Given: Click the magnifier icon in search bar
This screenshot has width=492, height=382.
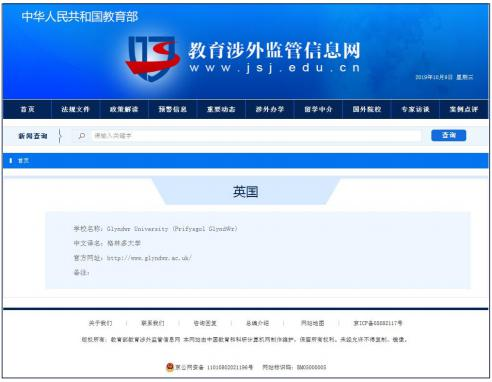Looking at the screenshot, I should [x=82, y=136].
